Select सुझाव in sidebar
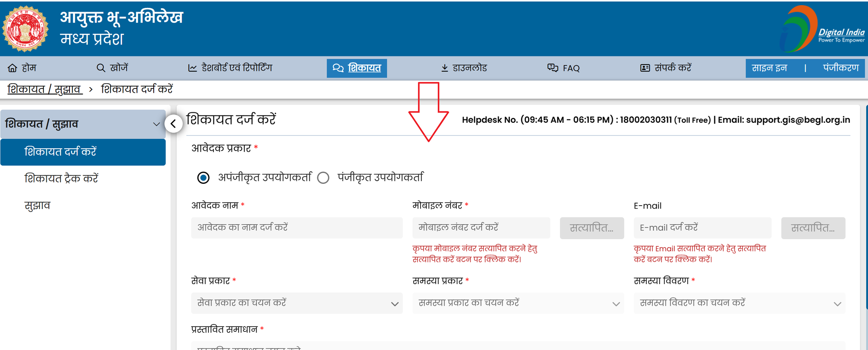 37,206
